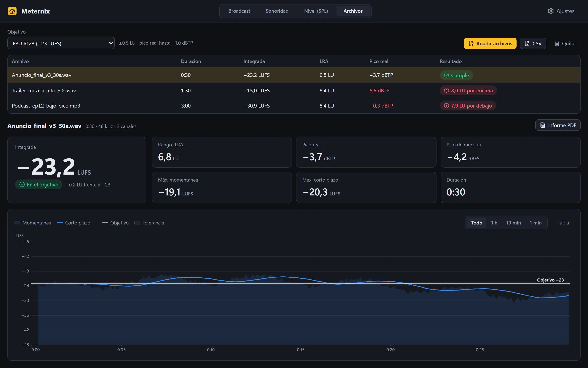Image resolution: width=588 pixels, height=368 pixels.
Task: Click the 5,5 dBTP peak value
Action: click(x=379, y=91)
